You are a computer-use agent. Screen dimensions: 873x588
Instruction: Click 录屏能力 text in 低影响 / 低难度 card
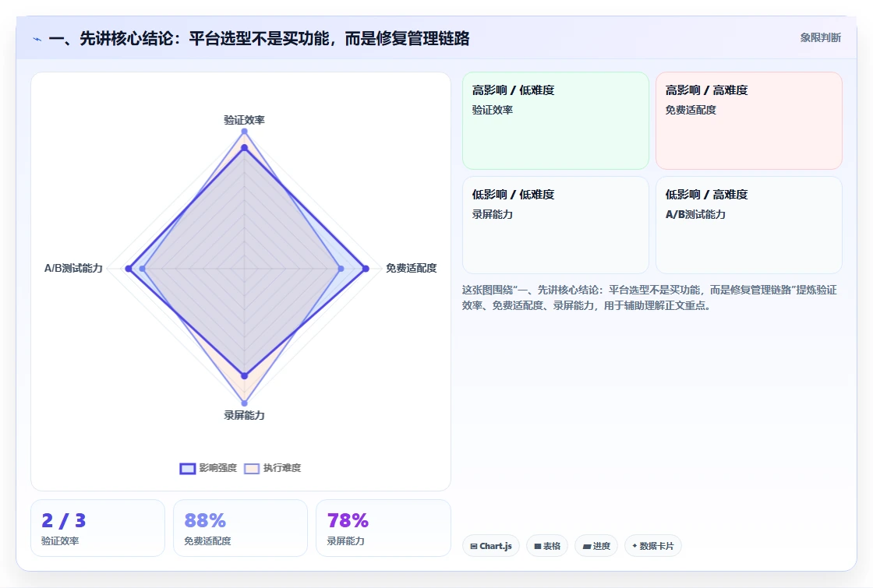pyautogui.click(x=492, y=214)
